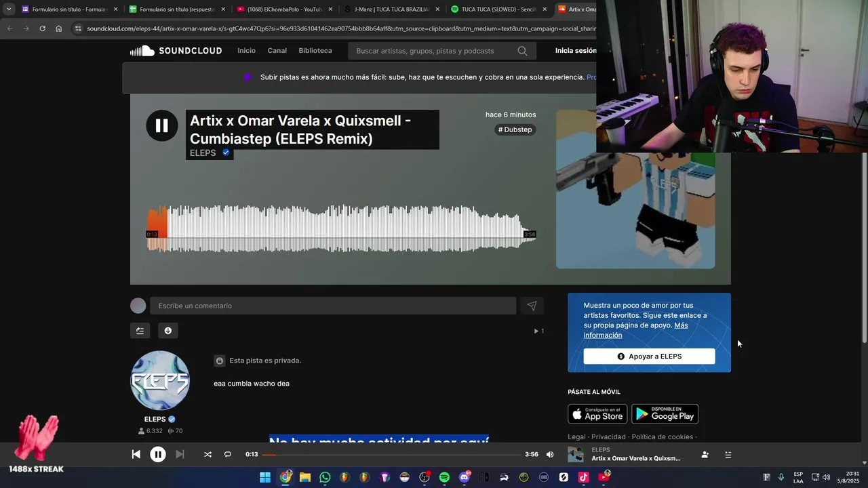
Task: Skip to the previous track in player bar
Action: (x=136, y=455)
